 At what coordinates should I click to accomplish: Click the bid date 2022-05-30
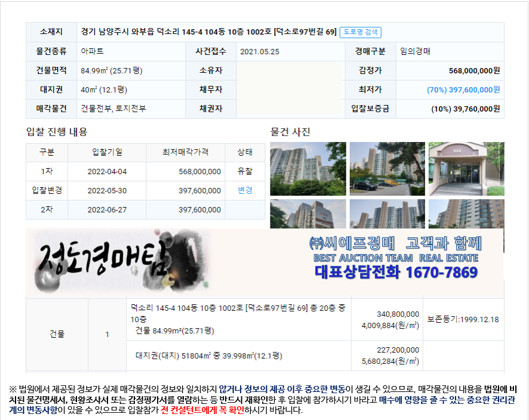(107, 191)
